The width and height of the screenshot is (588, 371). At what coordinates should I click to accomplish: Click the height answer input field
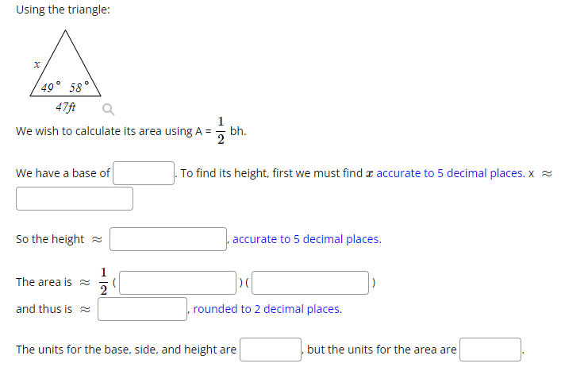pos(168,239)
